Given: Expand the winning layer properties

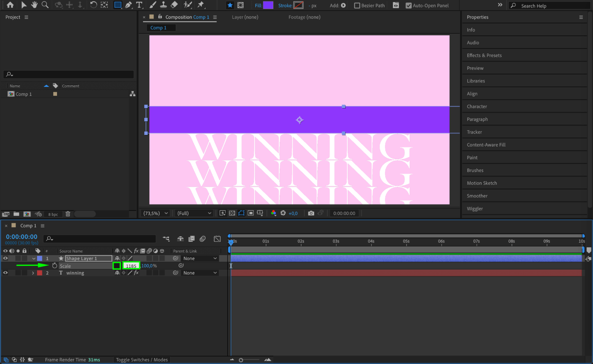Looking at the screenshot, I should click(x=33, y=273).
